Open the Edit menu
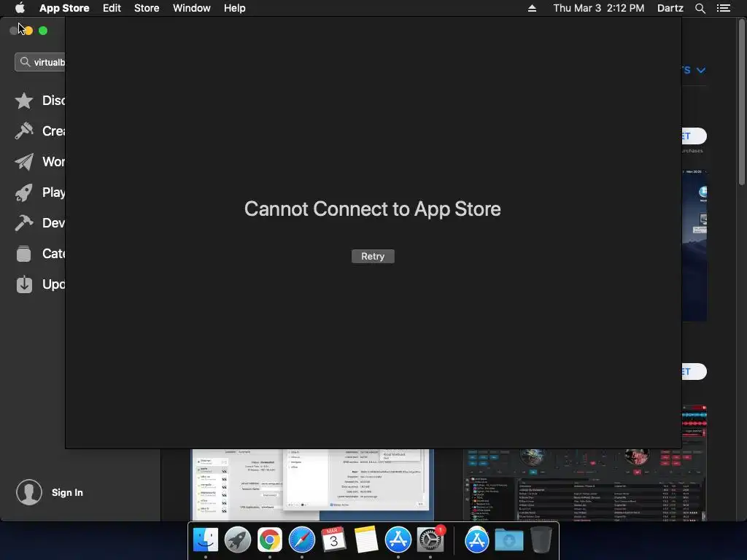Screen dimensions: 747x560 coord(112,8)
